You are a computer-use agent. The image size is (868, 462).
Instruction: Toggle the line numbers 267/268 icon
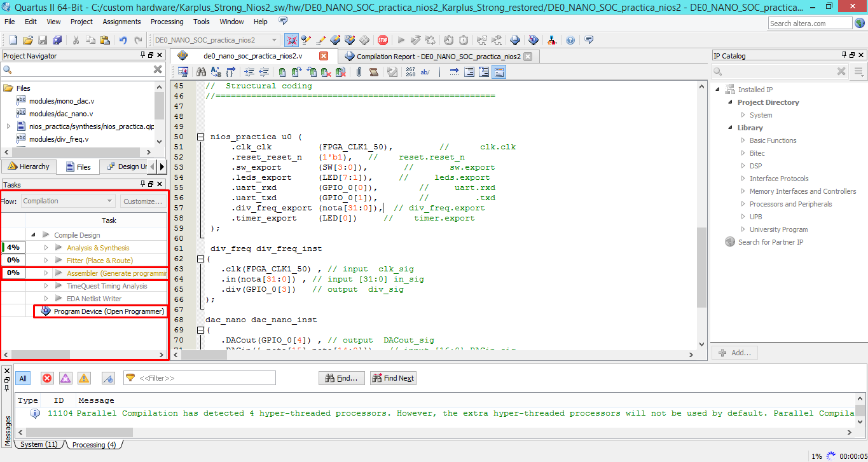click(x=410, y=72)
